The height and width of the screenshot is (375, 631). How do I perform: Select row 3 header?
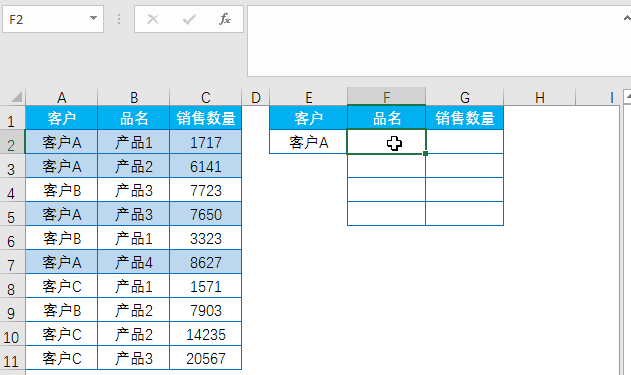coord(11,166)
